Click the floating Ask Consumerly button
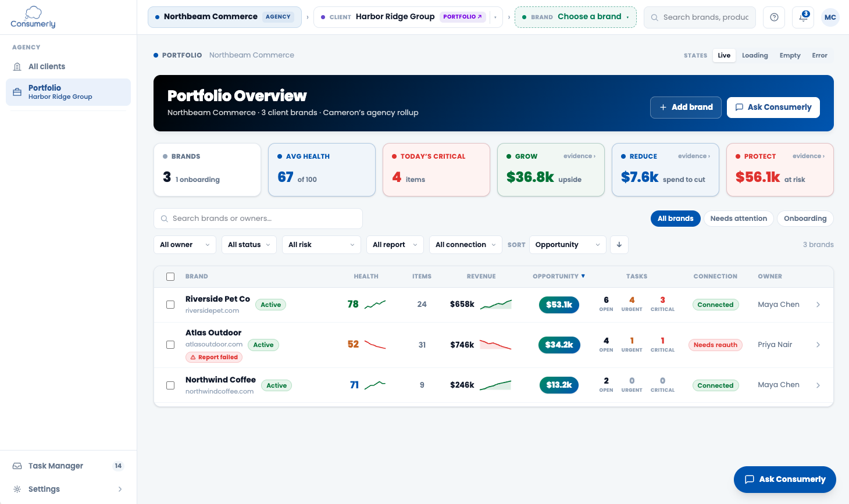Viewport: 849px width, 504px height. [785, 480]
